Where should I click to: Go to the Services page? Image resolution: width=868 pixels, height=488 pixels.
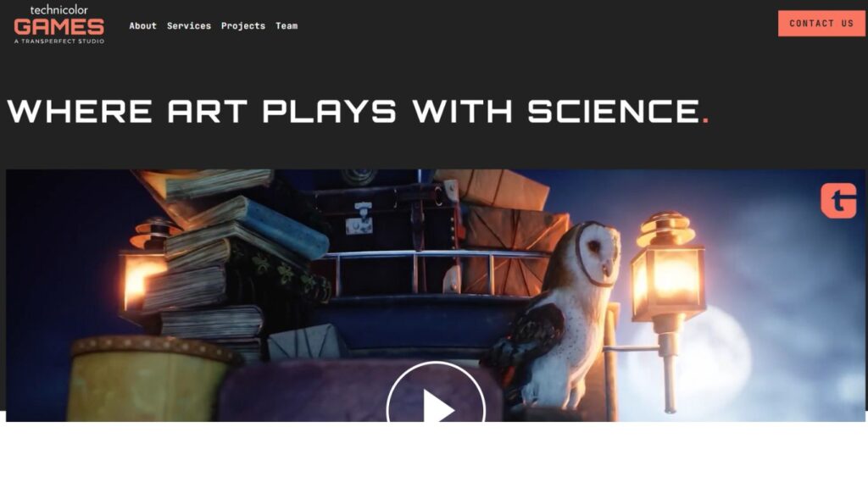click(x=189, y=25)
